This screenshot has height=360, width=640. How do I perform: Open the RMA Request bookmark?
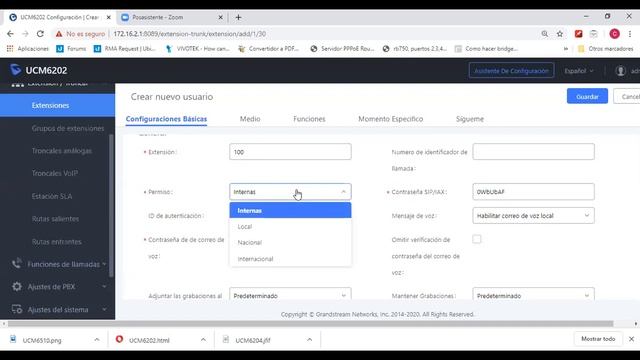124,49
